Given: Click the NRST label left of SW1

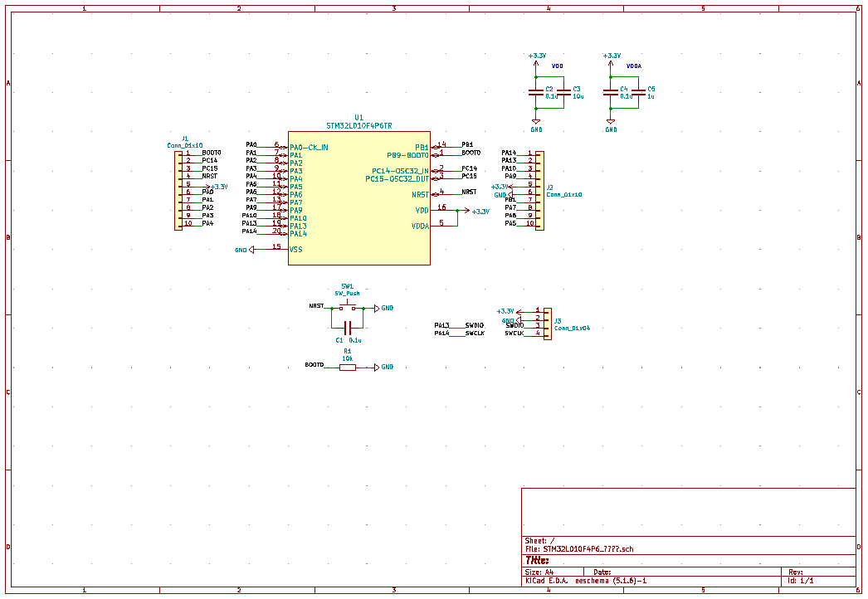Looking at the screenshot, I should pyautogui.click(x=316, y=306).
